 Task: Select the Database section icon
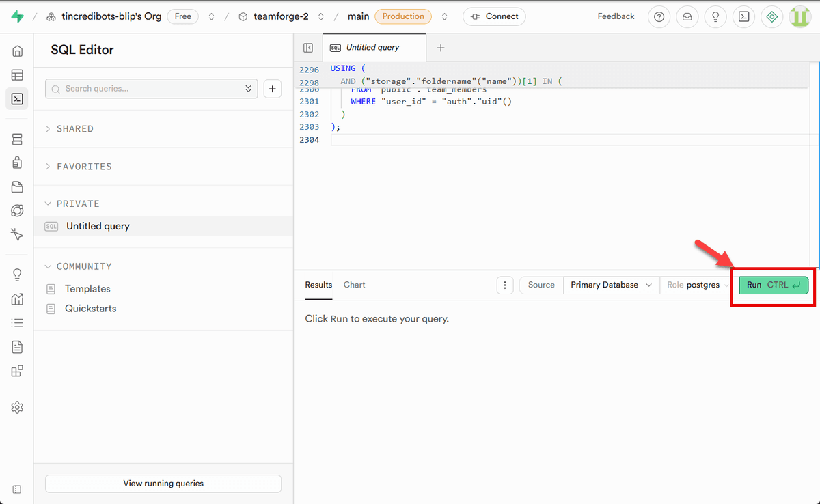tap(17, 139)
